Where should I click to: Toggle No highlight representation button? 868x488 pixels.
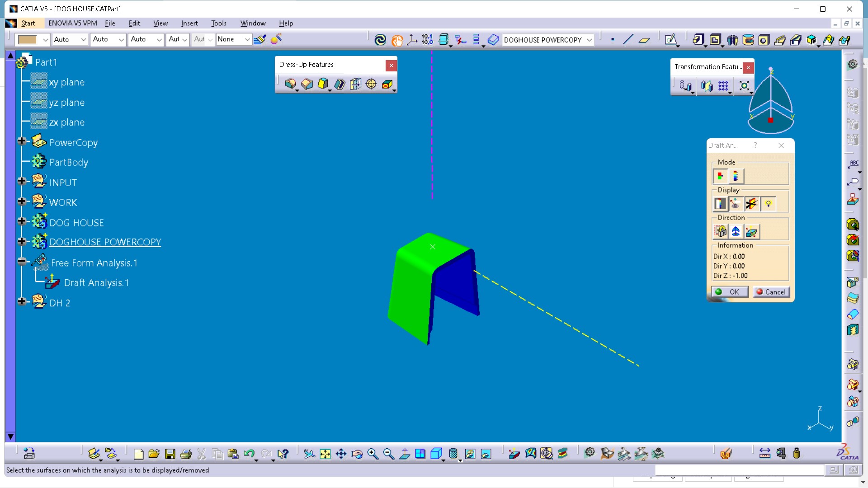click(751, 204)
